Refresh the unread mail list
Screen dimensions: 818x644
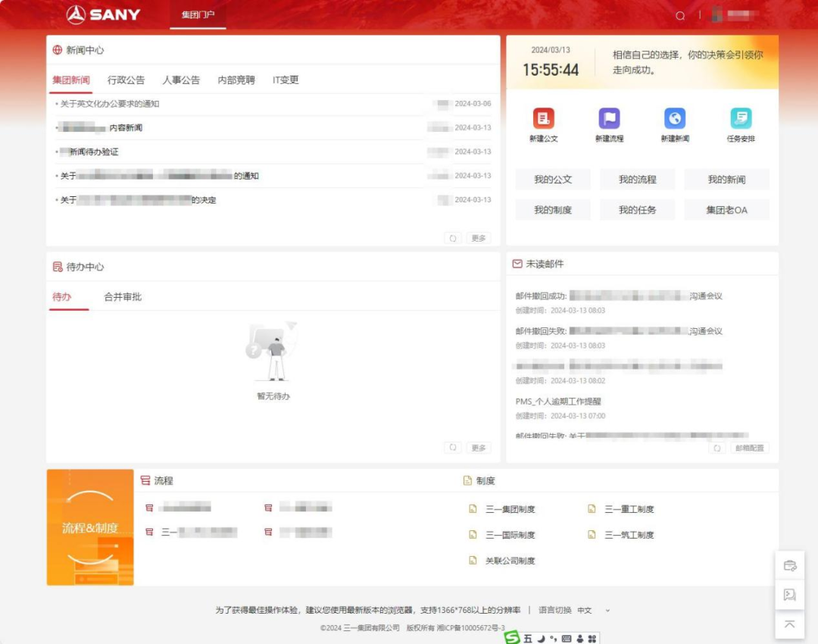tap(717, 448)
